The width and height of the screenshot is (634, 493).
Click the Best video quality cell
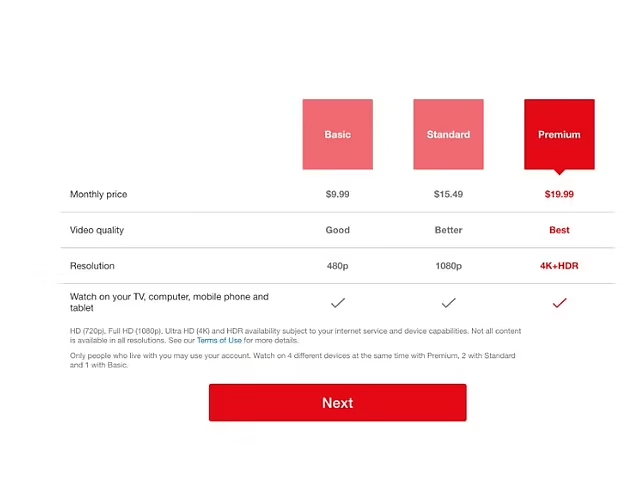coord(559,230)
